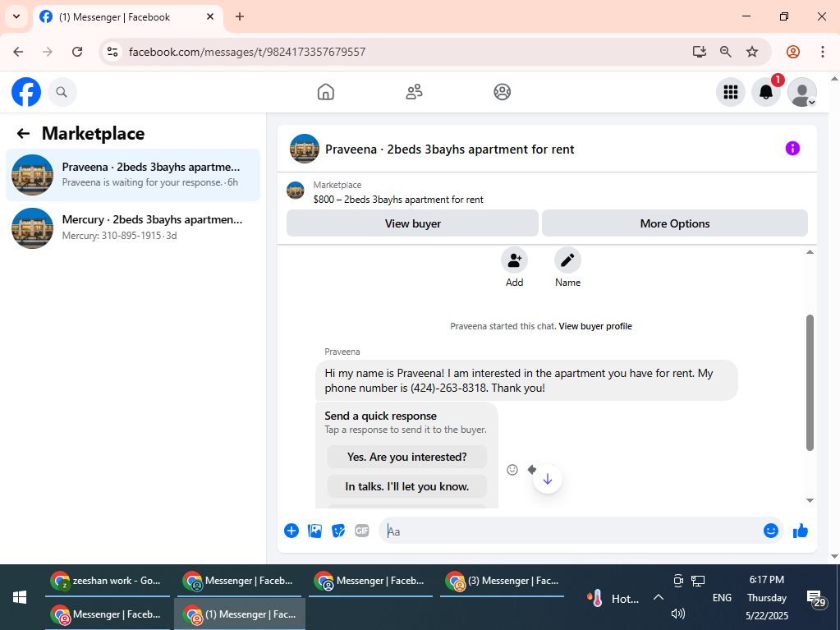Open the Windows Start button
This screenshot has height=630, width=840.
click(x=19, y=597)
